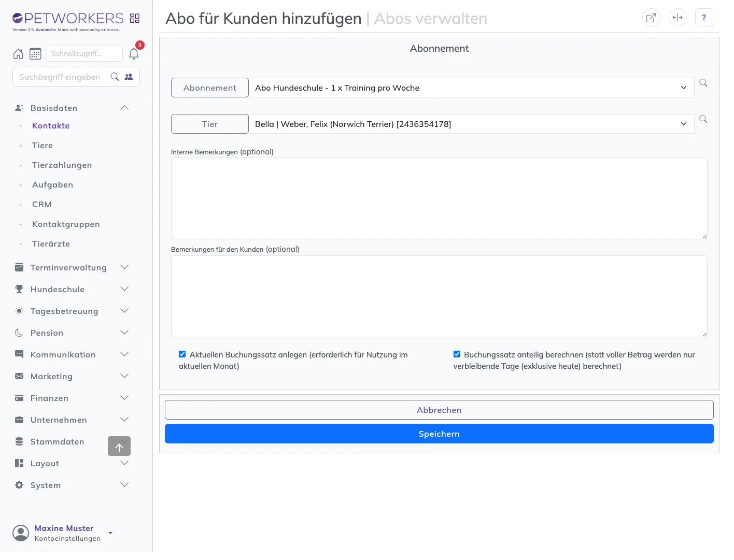This screenshot has width=734, height=560.
Task: Collapse the Basisdaten menu section
Action: [x=72, y=108]
